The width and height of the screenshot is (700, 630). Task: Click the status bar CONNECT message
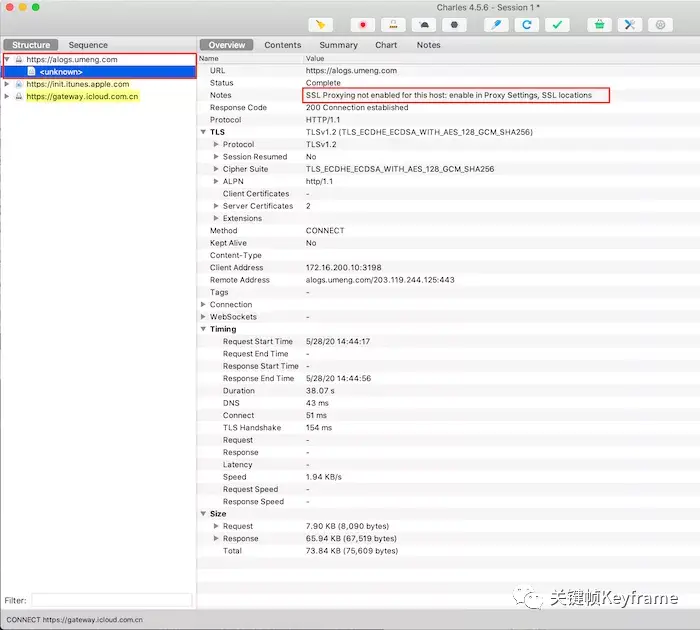[75, 620]
